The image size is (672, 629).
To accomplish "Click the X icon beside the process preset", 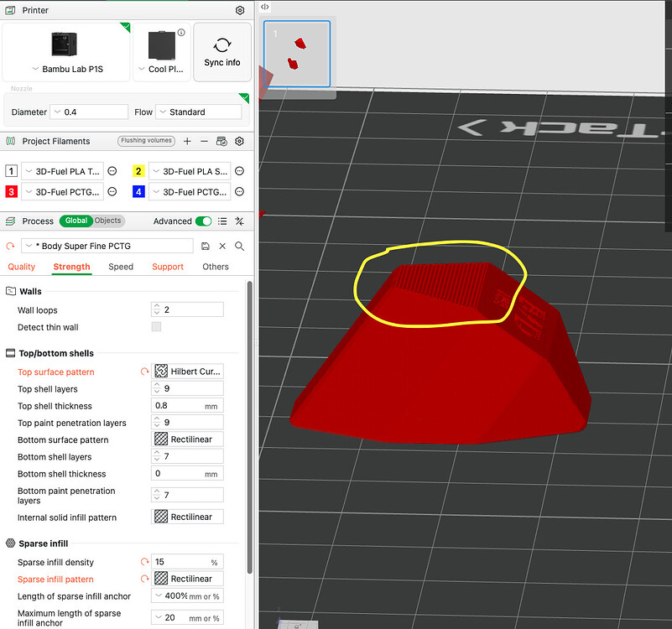I will click(222, 246).
